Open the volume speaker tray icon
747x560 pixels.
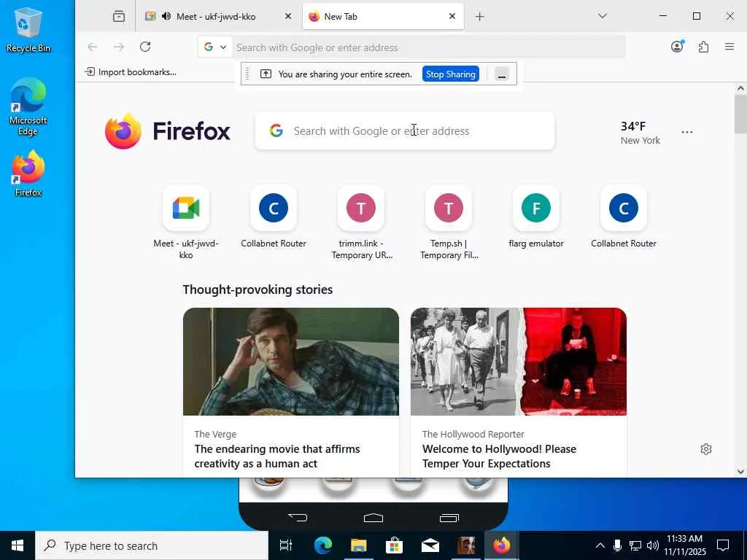653,545
